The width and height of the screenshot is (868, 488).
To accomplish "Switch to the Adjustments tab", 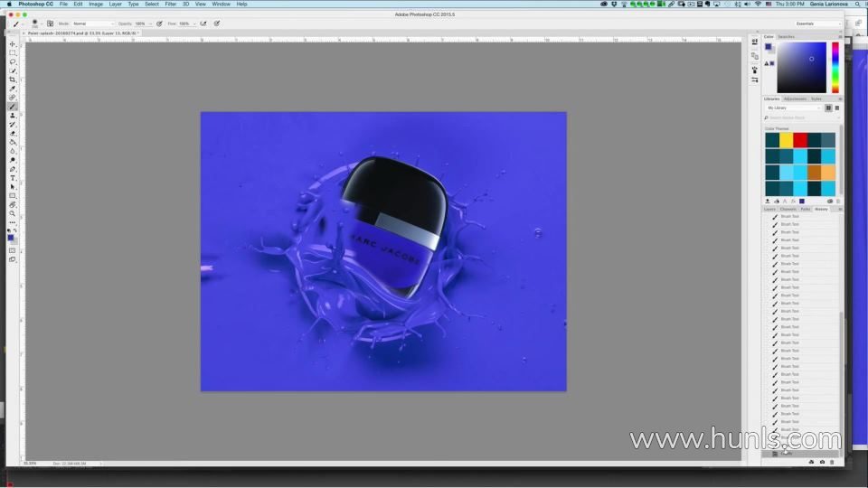I will (x=795, y=99).
